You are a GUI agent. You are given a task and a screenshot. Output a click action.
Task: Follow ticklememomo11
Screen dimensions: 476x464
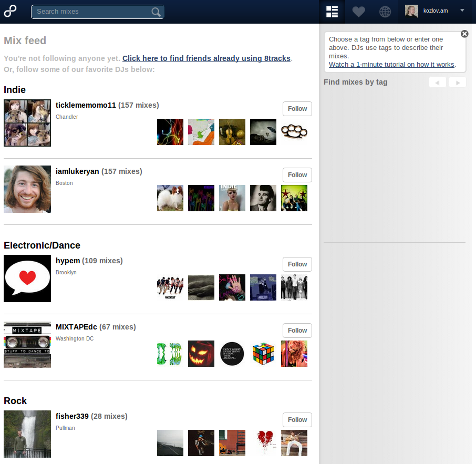(297, 109)
